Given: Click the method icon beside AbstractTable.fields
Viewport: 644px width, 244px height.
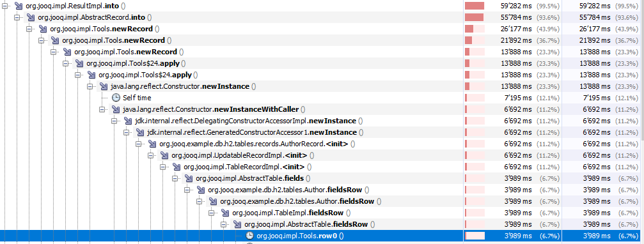Looking at the screenshot, I should pos(189,178).
